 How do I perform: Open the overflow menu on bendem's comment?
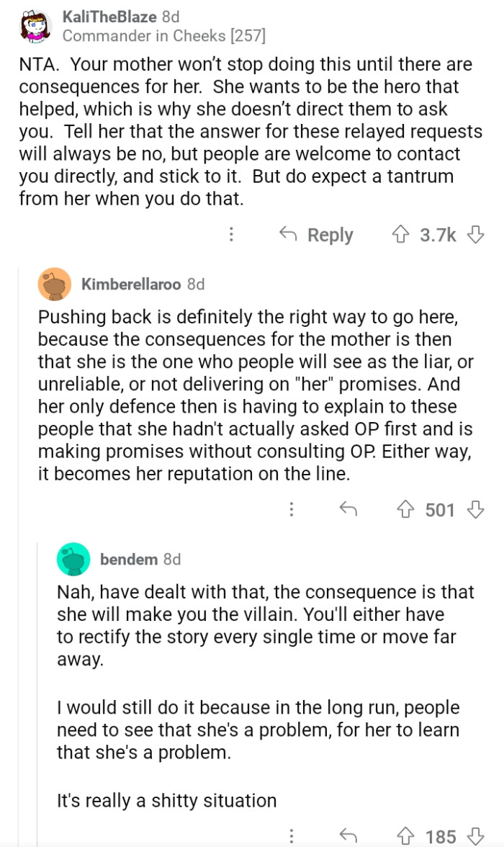pyautogui.click(x=292, y=837)
